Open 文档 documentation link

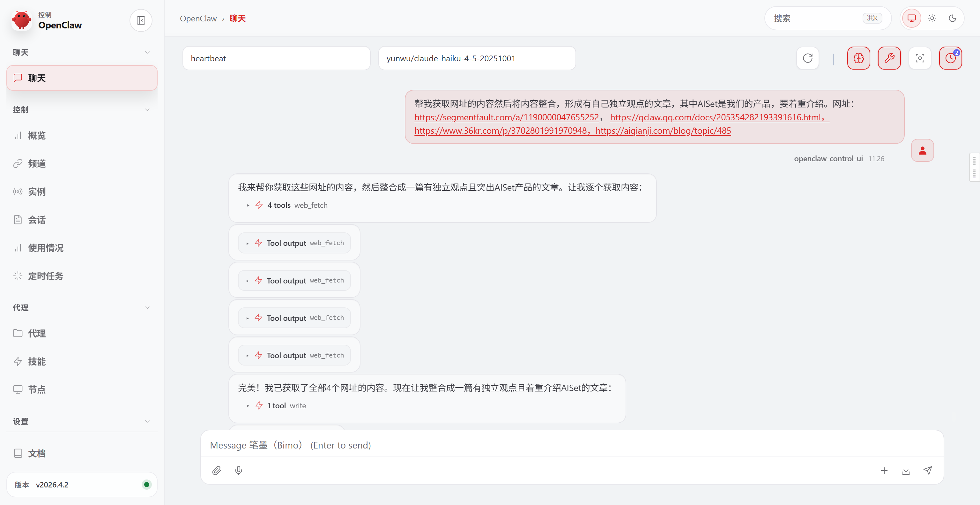(x=82, y=453)
